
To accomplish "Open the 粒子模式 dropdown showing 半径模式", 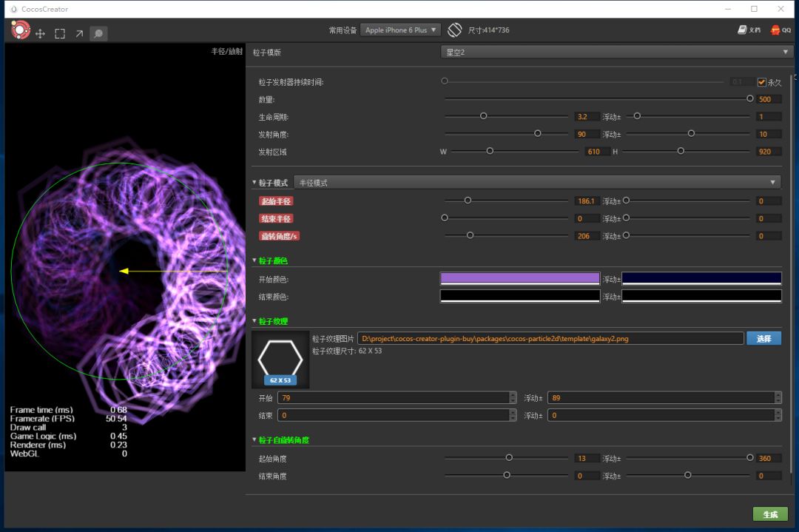I will point(536,183).
